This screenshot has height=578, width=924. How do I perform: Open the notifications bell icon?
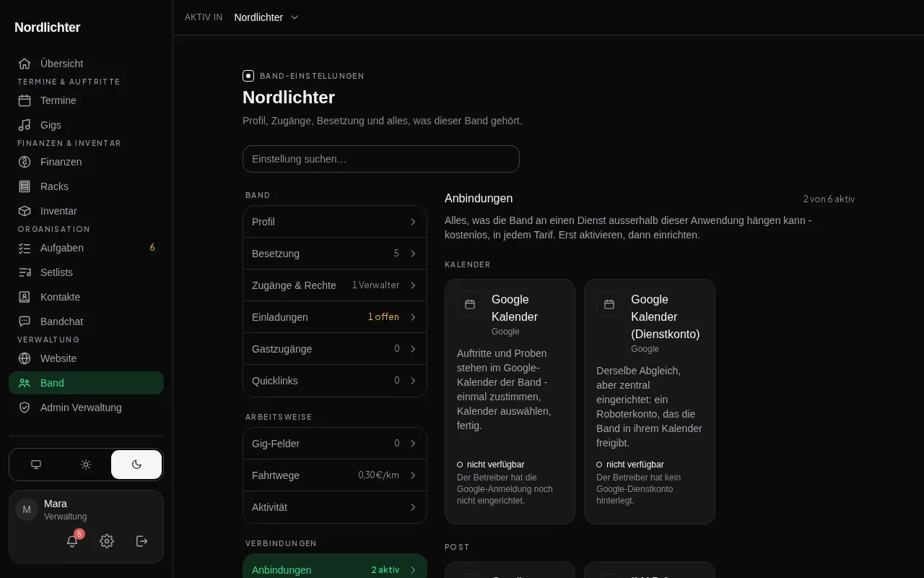[x=72, y=541]
